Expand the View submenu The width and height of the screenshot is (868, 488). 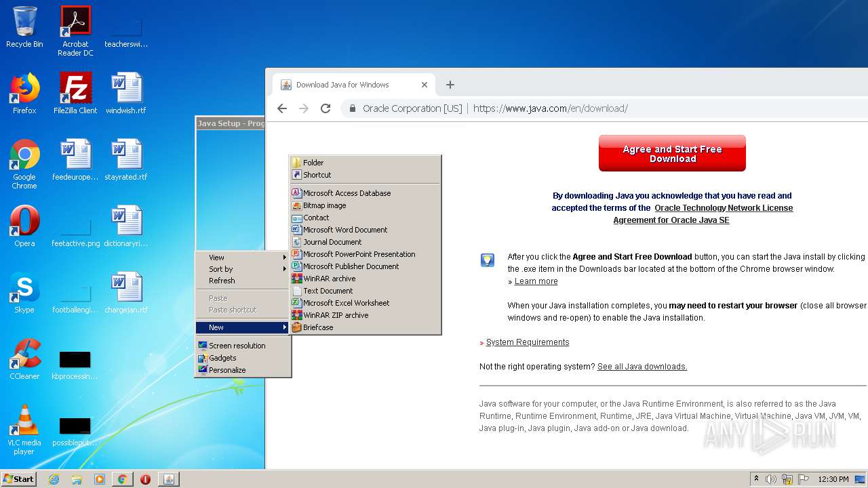(243, 258)
